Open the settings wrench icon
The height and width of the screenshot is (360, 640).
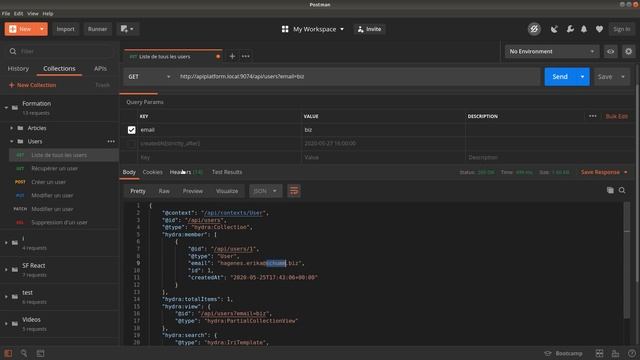click(570, 29)
